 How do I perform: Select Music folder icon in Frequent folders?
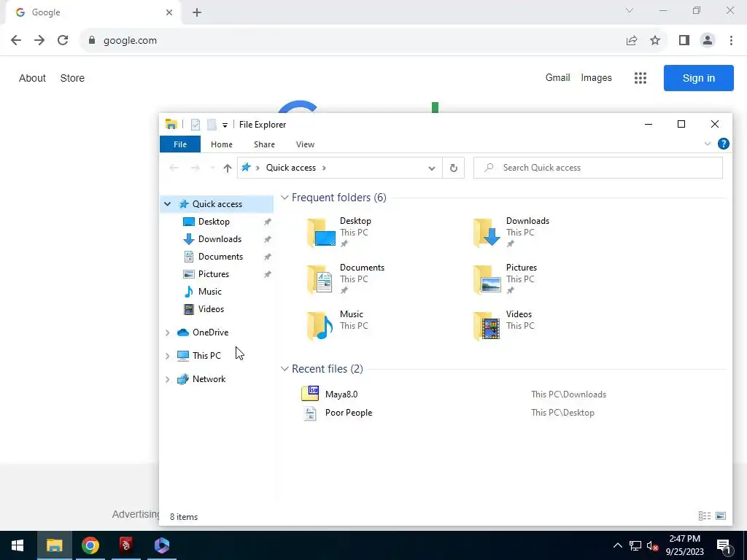[x=321, y=326]
